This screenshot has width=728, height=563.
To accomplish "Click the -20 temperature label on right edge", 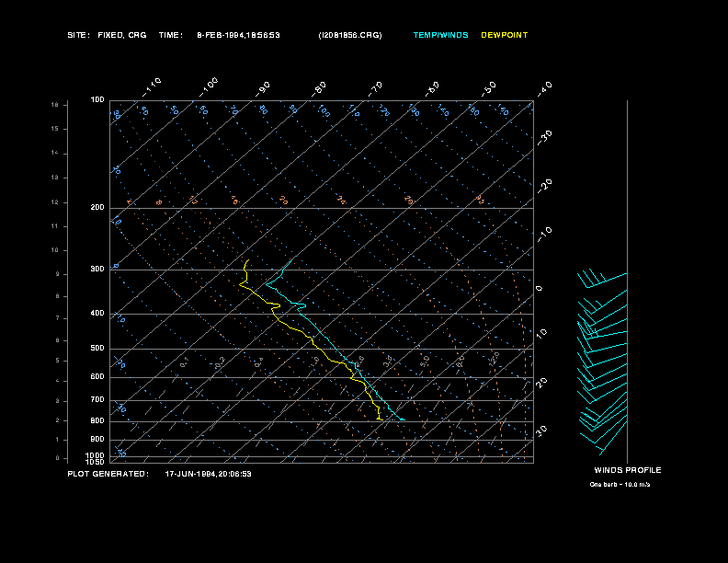I will point(545,186).
